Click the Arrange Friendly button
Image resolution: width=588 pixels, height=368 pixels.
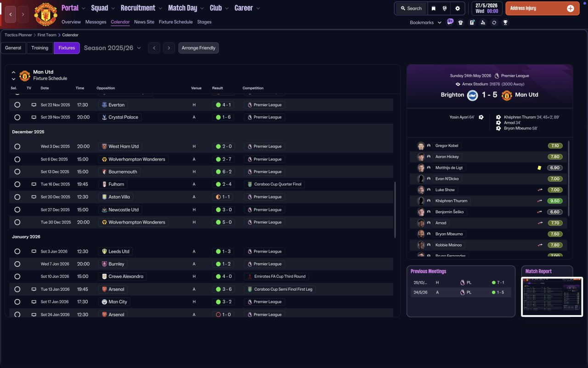tap(198, 48)
